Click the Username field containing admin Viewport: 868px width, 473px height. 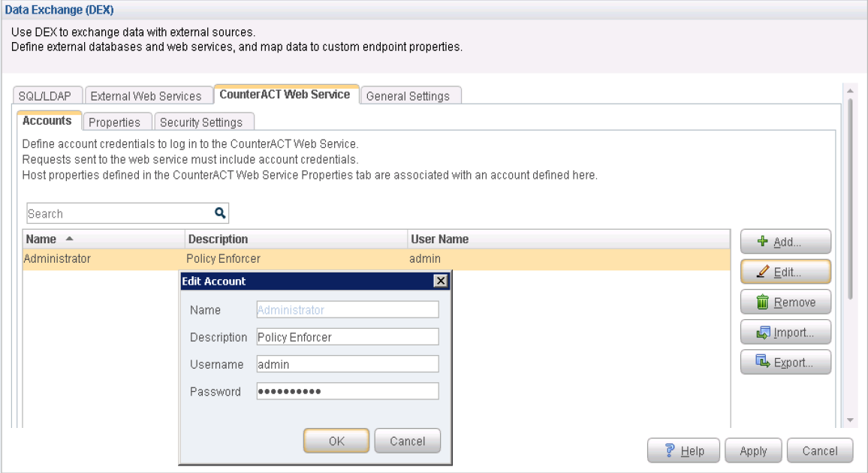tap(348, 363)
